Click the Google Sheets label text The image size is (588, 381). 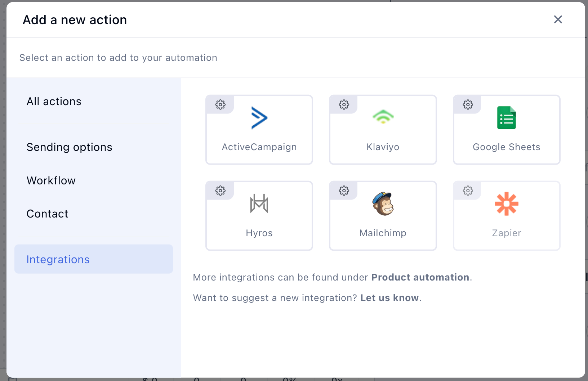tap(507, 147)
